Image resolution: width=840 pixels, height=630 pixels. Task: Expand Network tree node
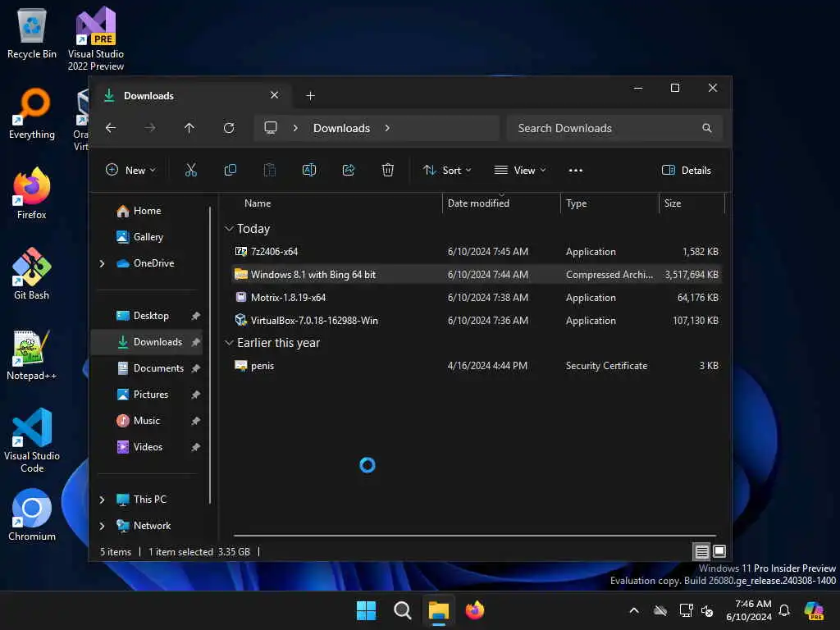pos(103,526)
